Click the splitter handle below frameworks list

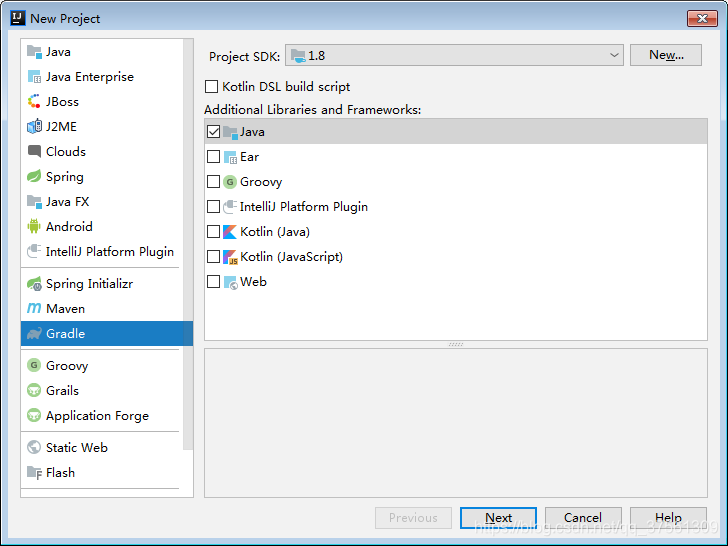455,344
